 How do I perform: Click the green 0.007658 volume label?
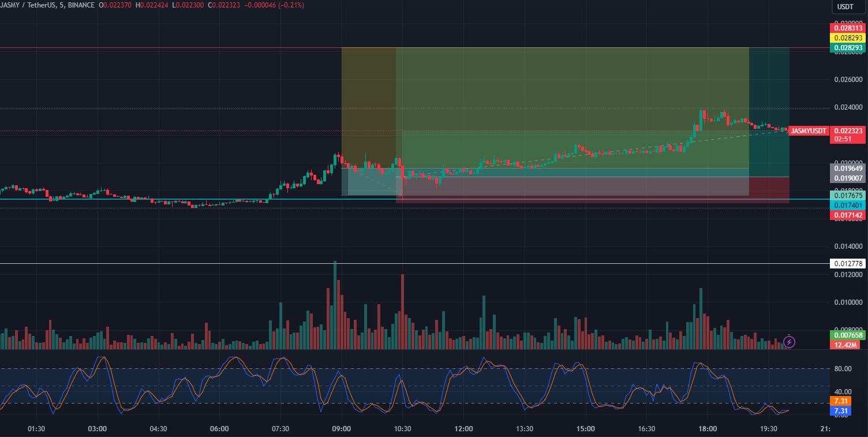click(x=847, y=335)
